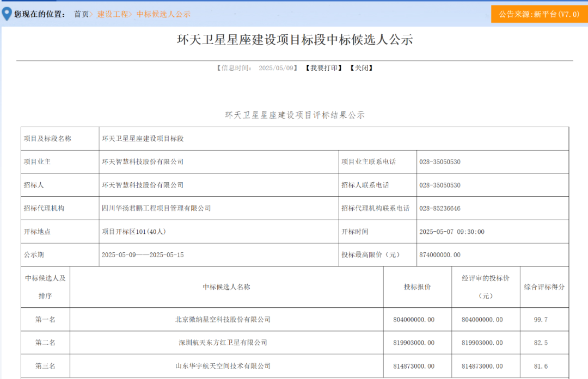Click 【关闭】 to close the page
Viewport: 588px width, 379px height.
coord(361,68)
